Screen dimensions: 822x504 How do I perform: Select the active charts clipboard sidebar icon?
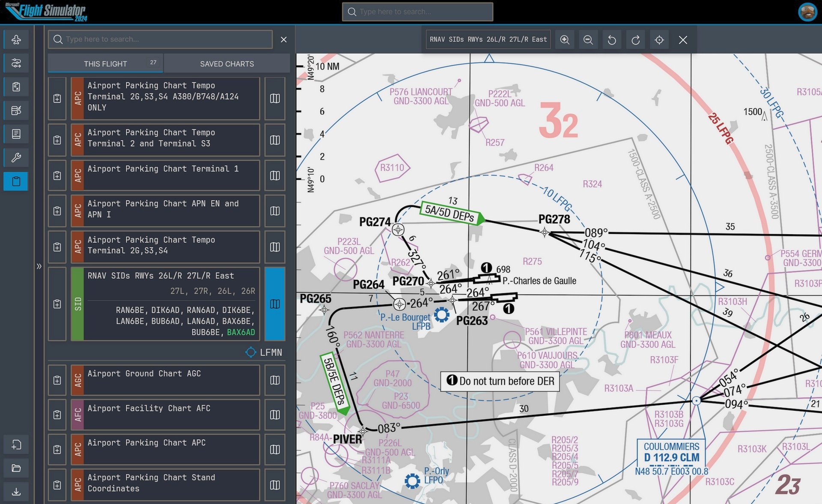pos(16,181)
